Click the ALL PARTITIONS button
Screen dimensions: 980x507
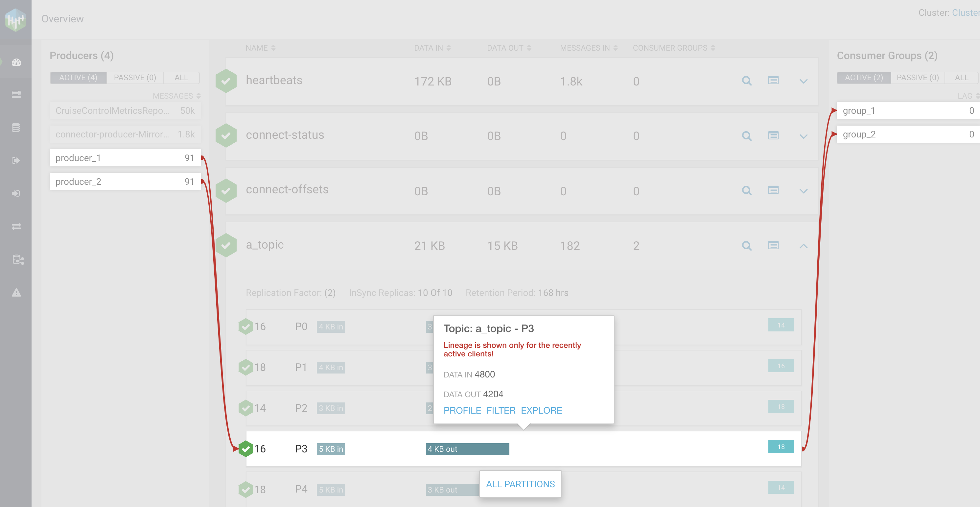click(520, 484)
